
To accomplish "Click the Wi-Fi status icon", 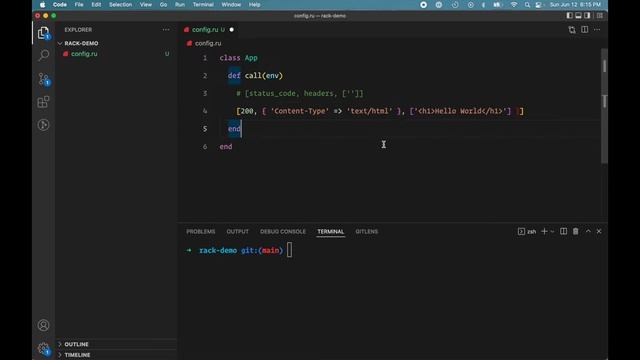I will pos(514,5).
